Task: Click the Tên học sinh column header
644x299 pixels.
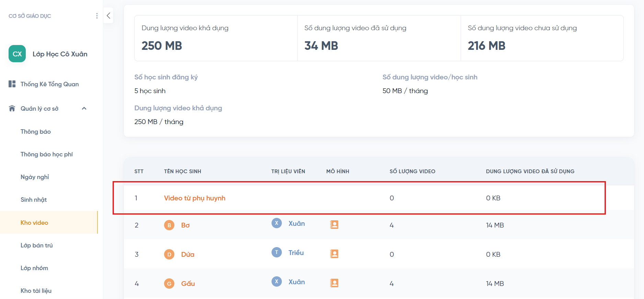Action: (183, 171)
